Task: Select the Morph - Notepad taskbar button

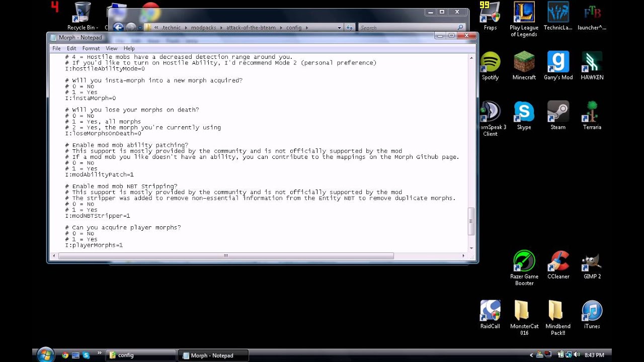Action: click(x=214, y=355)
